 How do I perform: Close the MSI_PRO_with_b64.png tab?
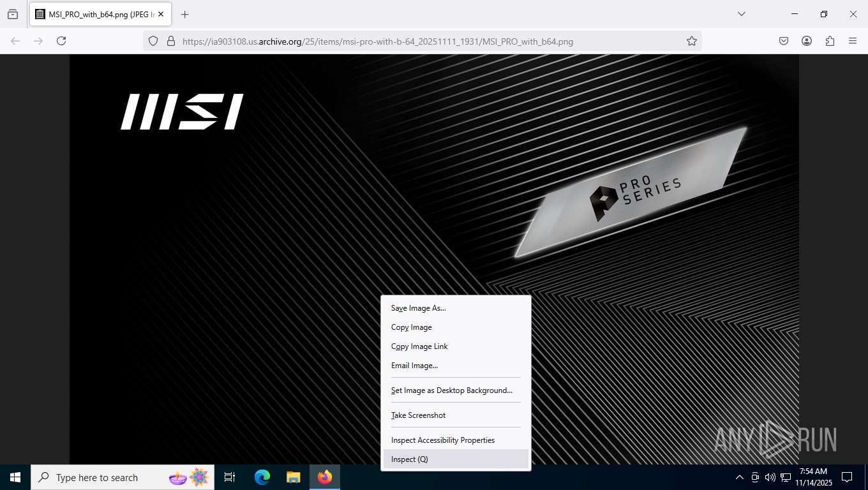tap(161, 14)
